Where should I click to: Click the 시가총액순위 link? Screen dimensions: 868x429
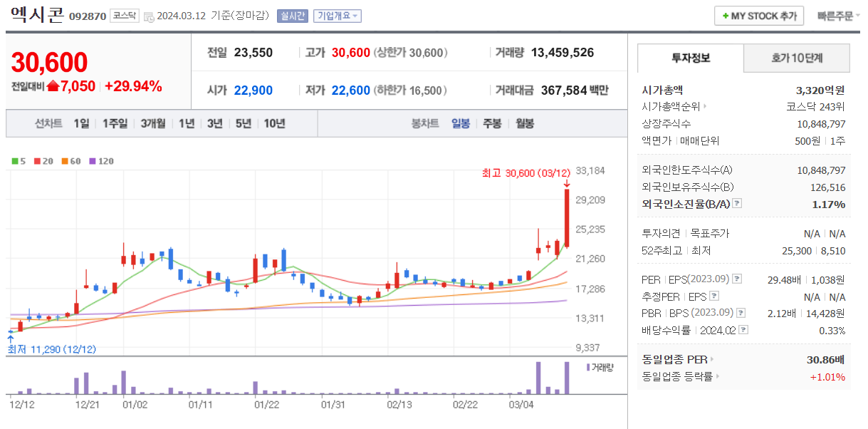[x=671, y=107]
